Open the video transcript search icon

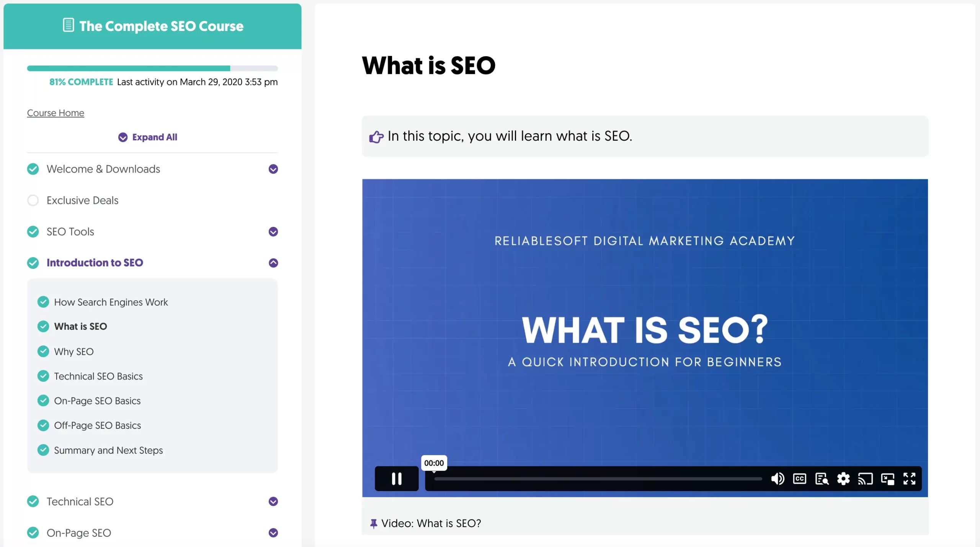[x=822, y=479]
